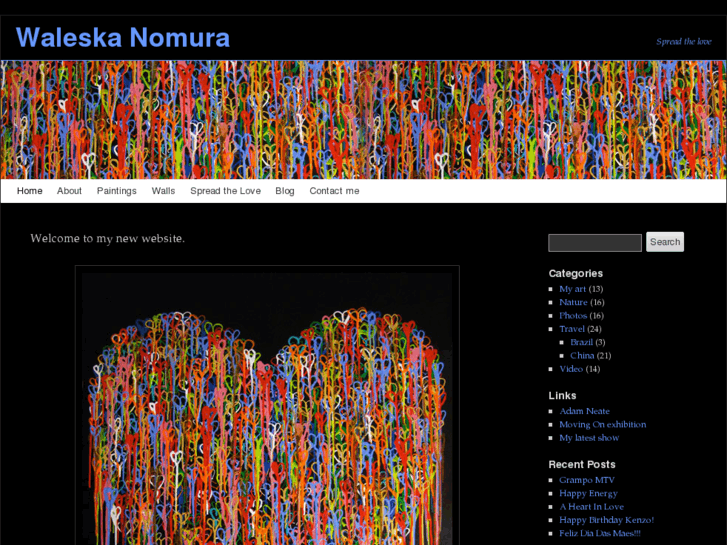Click the colorful hearts header banner
The height and width of the screenshot is (545, 727).
click(x=364, y=120)
